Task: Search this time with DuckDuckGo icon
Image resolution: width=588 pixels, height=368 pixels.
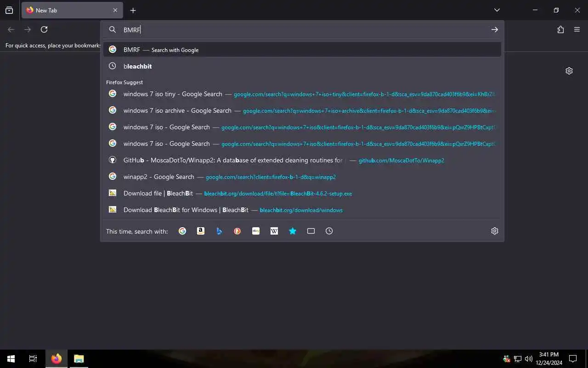Action: [237, 231]
